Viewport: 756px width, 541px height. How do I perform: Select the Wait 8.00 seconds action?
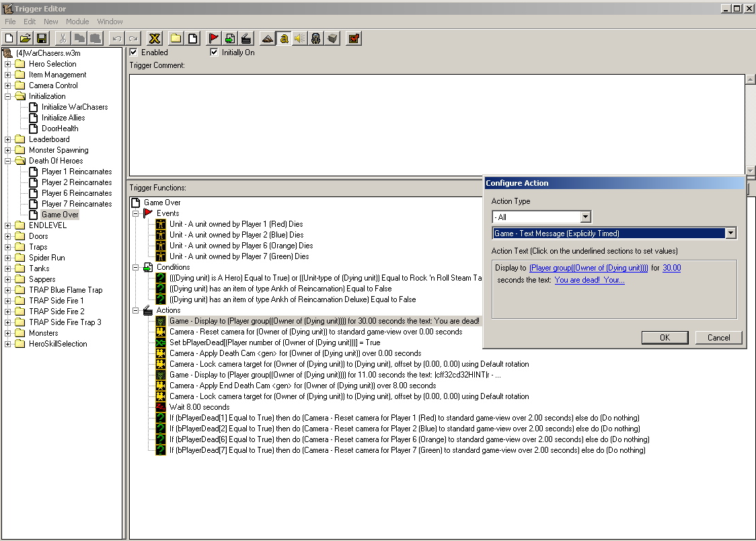[x=199, y=408]
